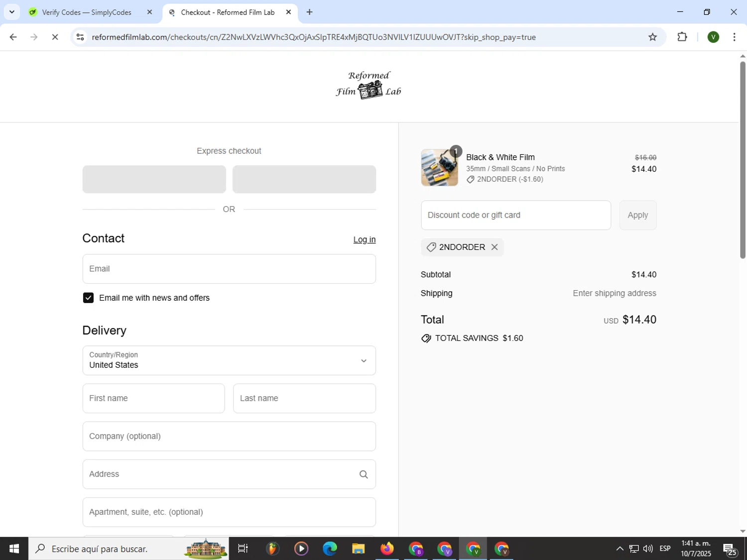Focus the Discount code or gift card field

[516, 215]
